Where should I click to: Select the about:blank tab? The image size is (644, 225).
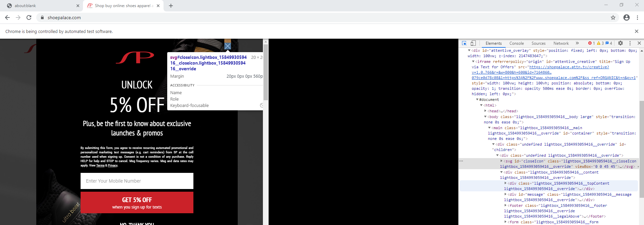[x=43, y=6]
